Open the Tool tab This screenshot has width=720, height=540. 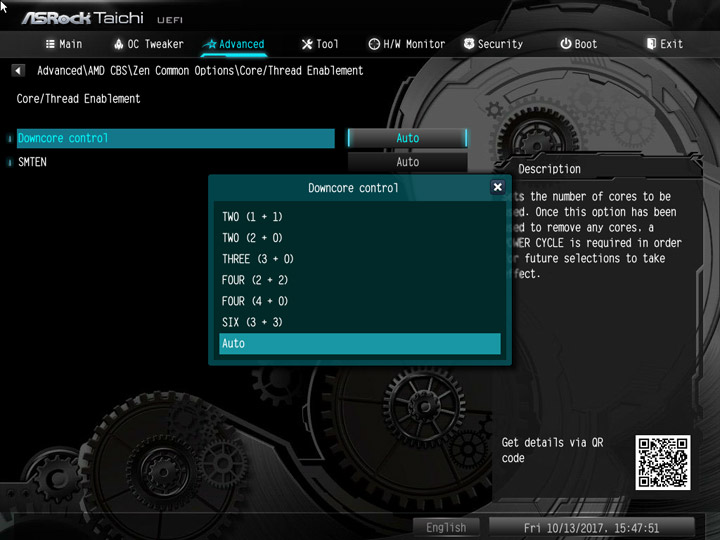[320, 44]
